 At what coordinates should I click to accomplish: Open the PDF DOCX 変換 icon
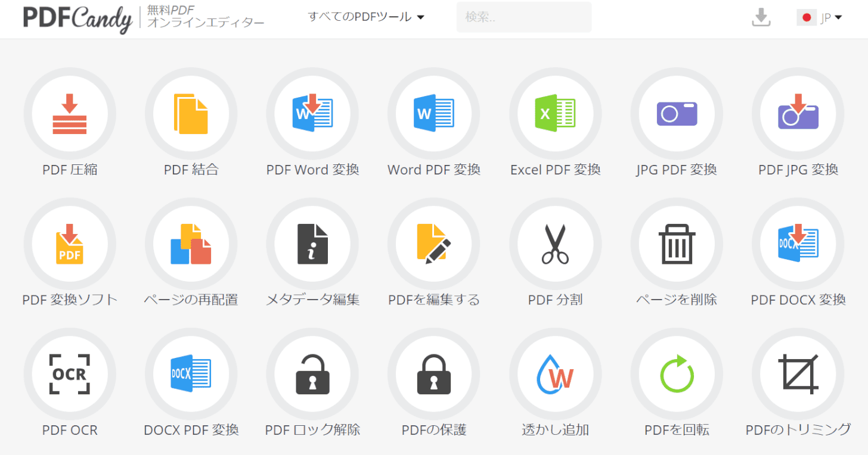[x=798, y=244]
